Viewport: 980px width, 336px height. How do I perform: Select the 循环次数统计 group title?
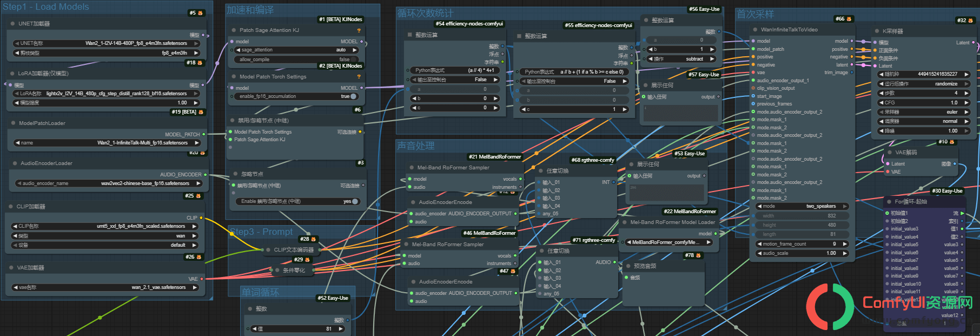[x=425, y=13]
